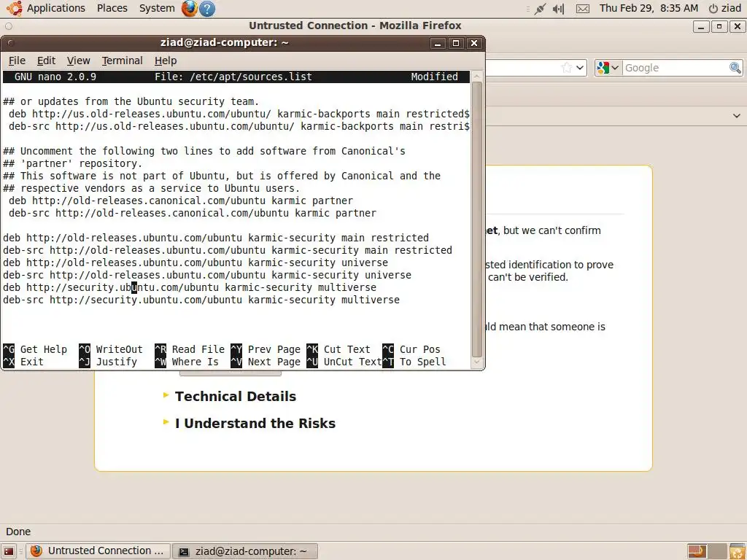Click the terminal scrollbar up arrow
The height and width of the screenshot is (560, 747).
click(x=476, y=76)
